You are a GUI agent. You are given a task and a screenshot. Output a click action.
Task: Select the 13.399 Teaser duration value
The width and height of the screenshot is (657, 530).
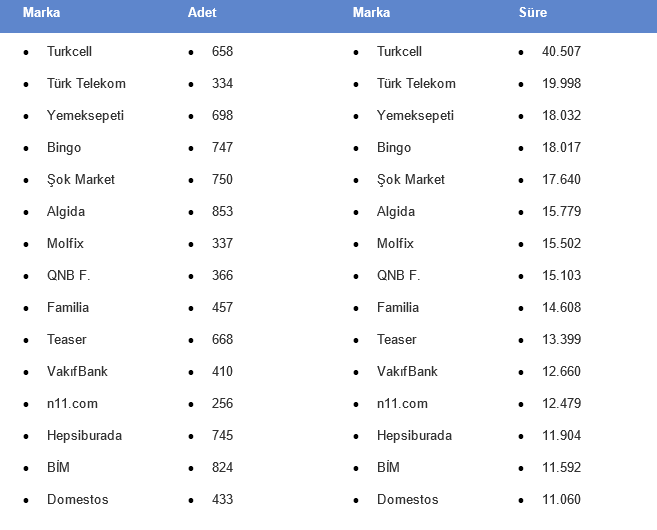(561, 339)
